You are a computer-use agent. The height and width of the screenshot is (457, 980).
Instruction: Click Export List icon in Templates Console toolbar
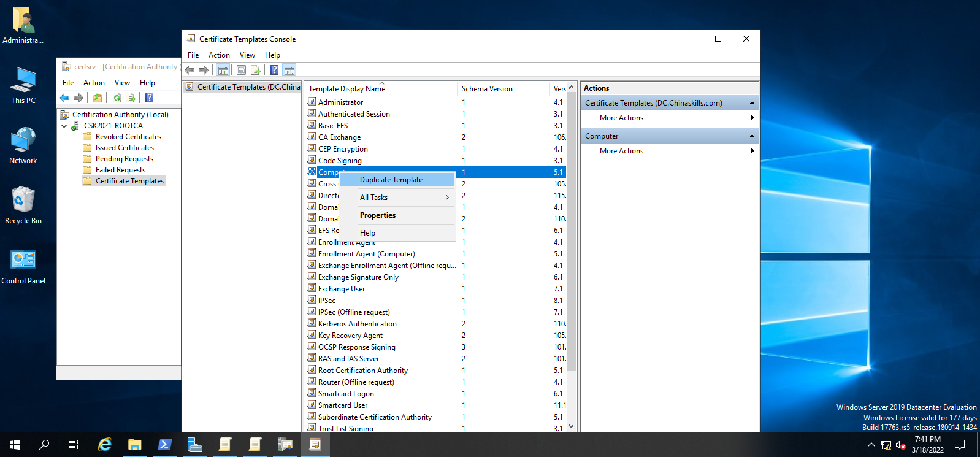[256, 70]
